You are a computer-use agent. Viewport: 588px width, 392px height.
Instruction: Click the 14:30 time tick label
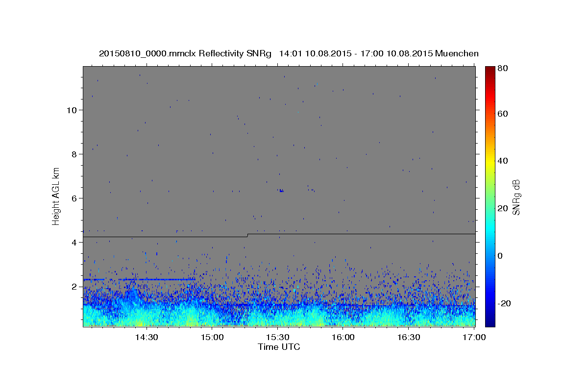146,337
